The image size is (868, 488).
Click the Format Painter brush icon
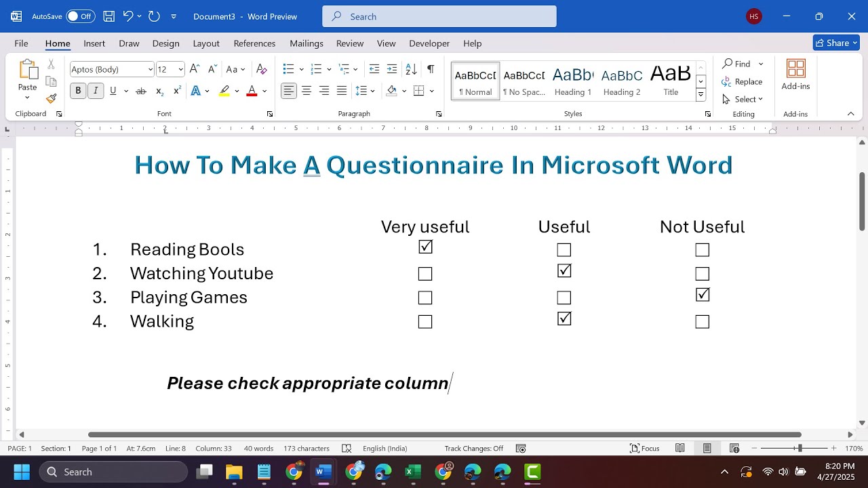click(51, 98)
